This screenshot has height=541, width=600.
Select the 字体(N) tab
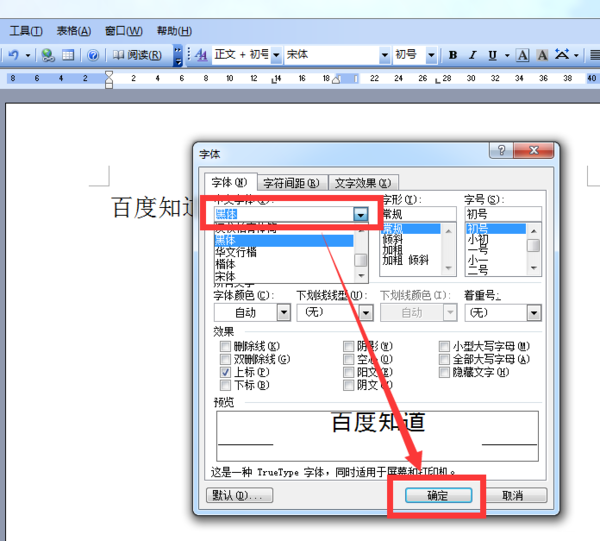pyautogui.click(x=230, y=182)
